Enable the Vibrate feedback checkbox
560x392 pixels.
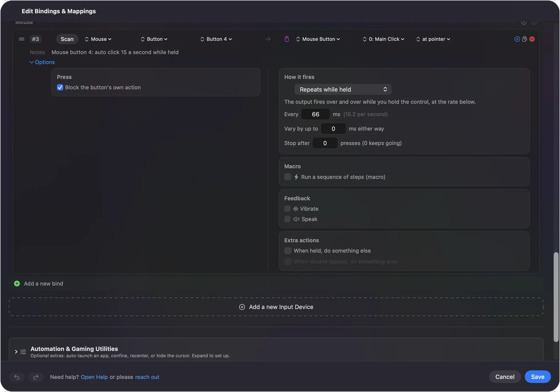[x=288, y=209]
